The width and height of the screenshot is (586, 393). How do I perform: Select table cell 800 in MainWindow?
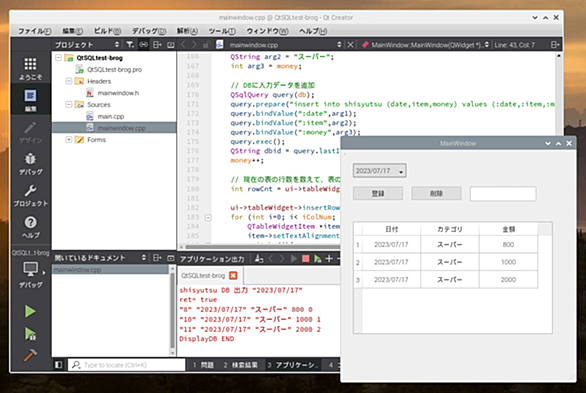click(508, 244)
